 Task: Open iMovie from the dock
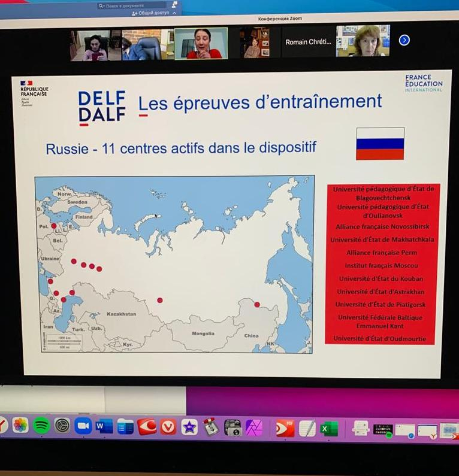[189, 427]
